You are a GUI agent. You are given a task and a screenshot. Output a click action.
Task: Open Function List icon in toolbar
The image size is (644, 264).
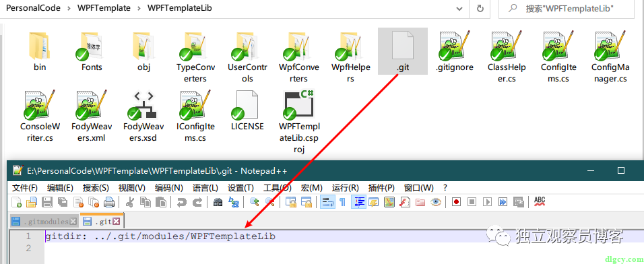point(405,202)
